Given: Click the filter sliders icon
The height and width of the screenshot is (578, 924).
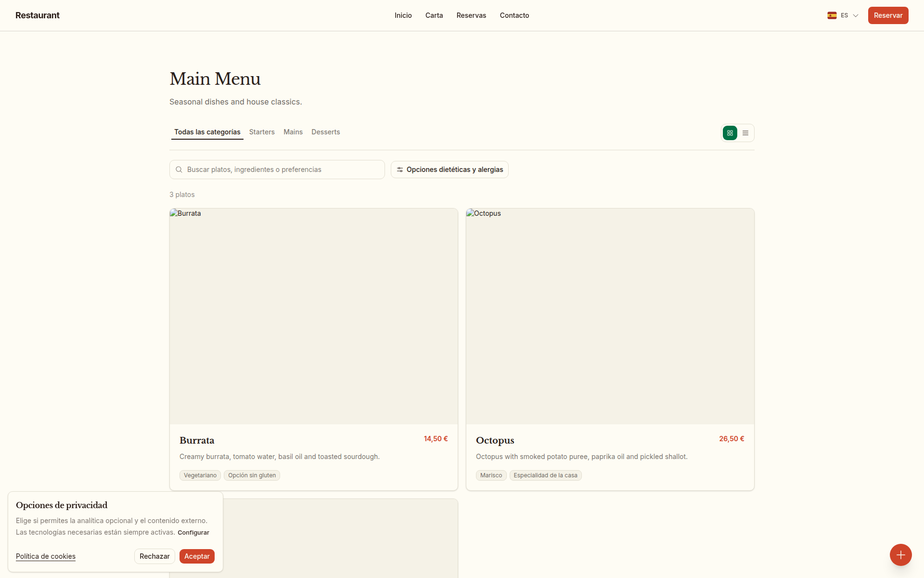Looking at the screenshot, I should [400, 170].
